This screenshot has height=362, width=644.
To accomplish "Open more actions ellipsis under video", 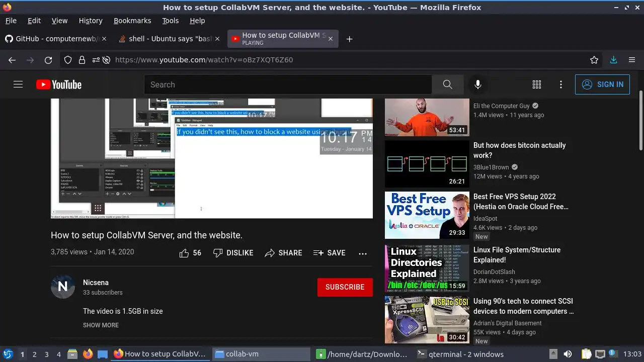I will (363, 253).
